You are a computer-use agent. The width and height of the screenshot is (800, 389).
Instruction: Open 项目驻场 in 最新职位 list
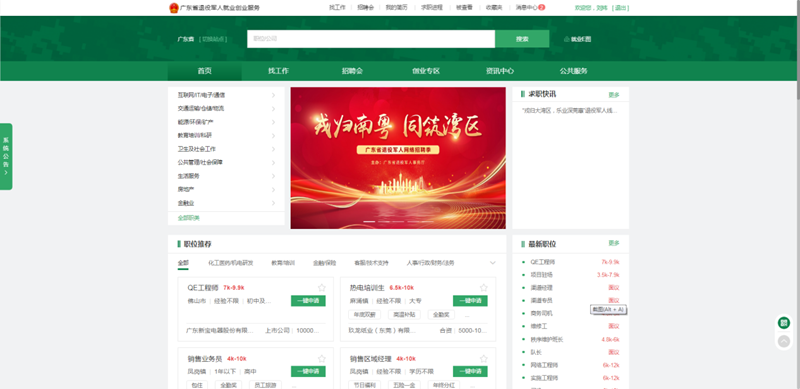542,275
